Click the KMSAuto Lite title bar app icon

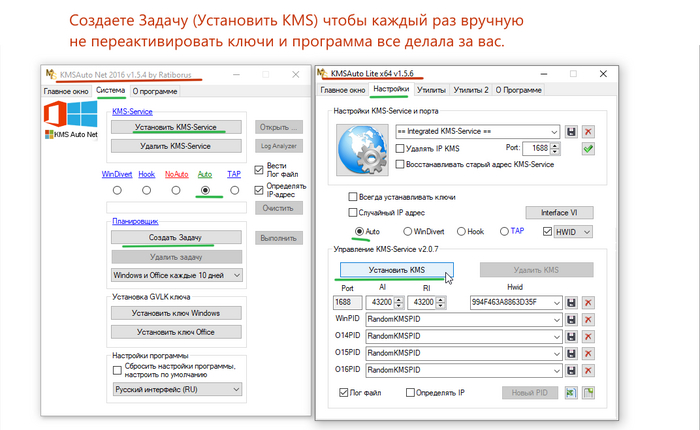click(x=322, y=73)
